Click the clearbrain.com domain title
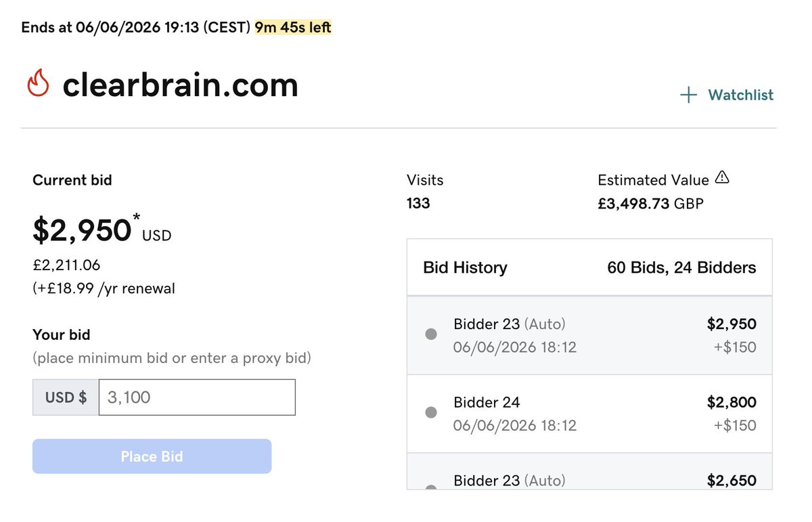 tap(180, 85)
